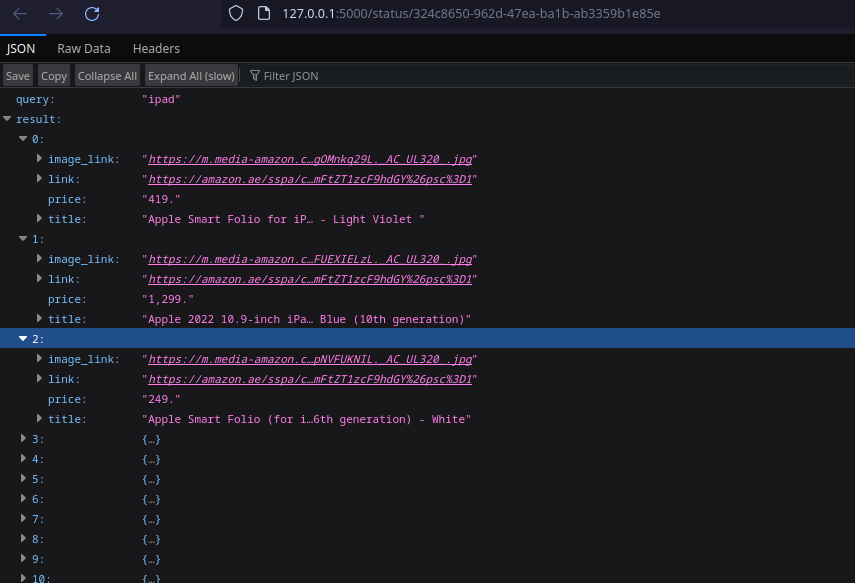
Task: Save the JSON with the Save button
Action: coord(18,76)
